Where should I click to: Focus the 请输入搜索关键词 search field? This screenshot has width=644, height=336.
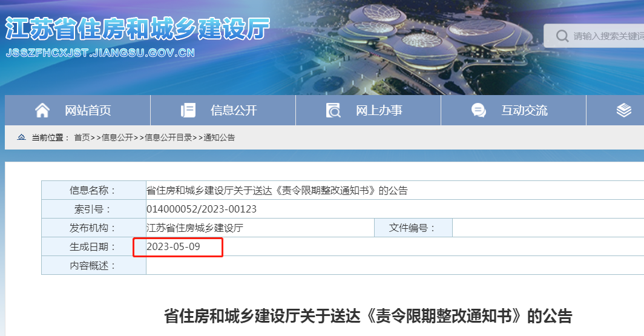click(594, 36)
